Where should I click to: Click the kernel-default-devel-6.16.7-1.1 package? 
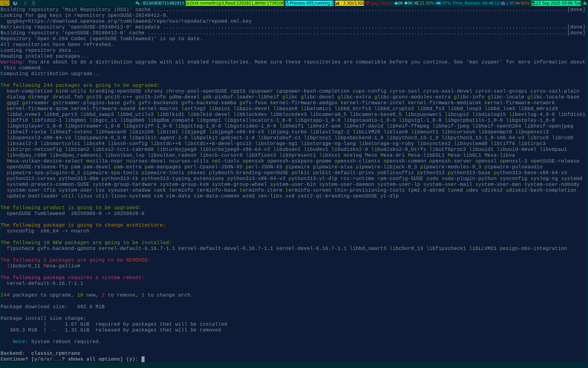(225, 248)
